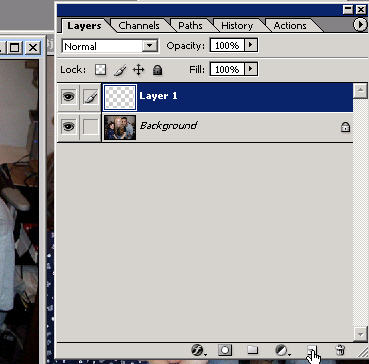This screenshot has width=369, height=364.
Task: Select the Background layer name
Action: [x=168, y=126]
